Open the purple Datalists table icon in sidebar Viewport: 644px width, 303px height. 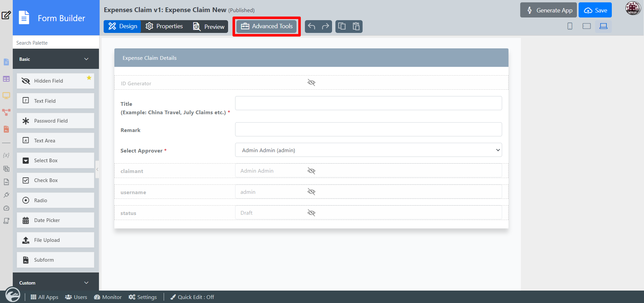(6, 79)
